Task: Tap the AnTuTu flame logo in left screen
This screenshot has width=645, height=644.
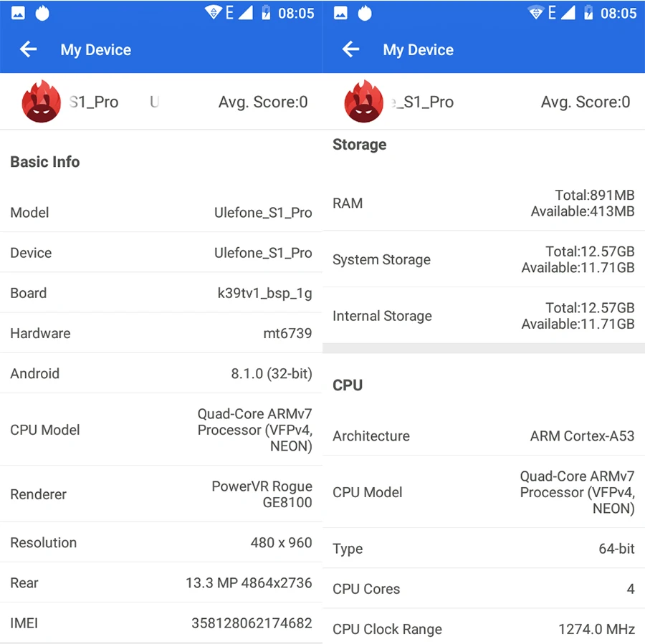Action: point(41,101)
